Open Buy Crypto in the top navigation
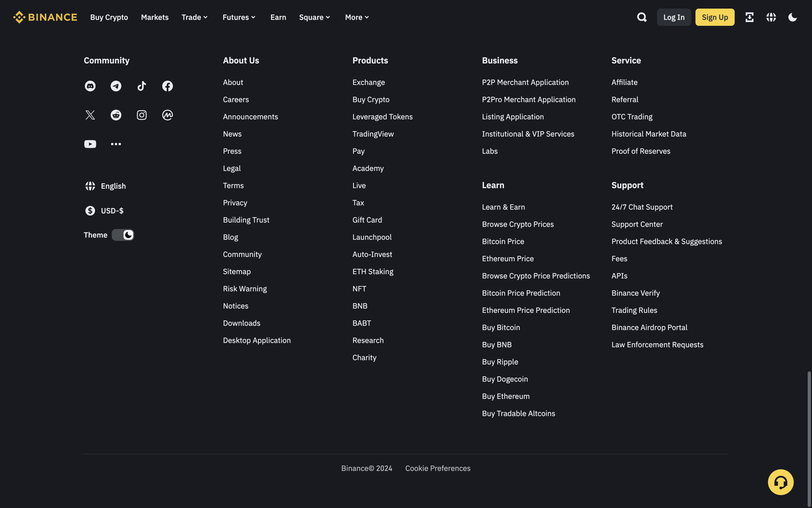Screen dimensions: 812x508 pos(109,17)
